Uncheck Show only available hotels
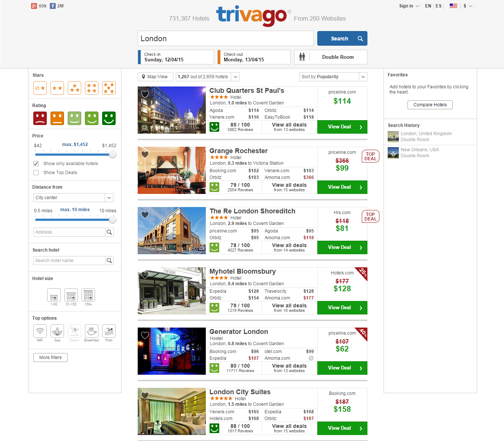Screen dimensions: 504x441 36,164
